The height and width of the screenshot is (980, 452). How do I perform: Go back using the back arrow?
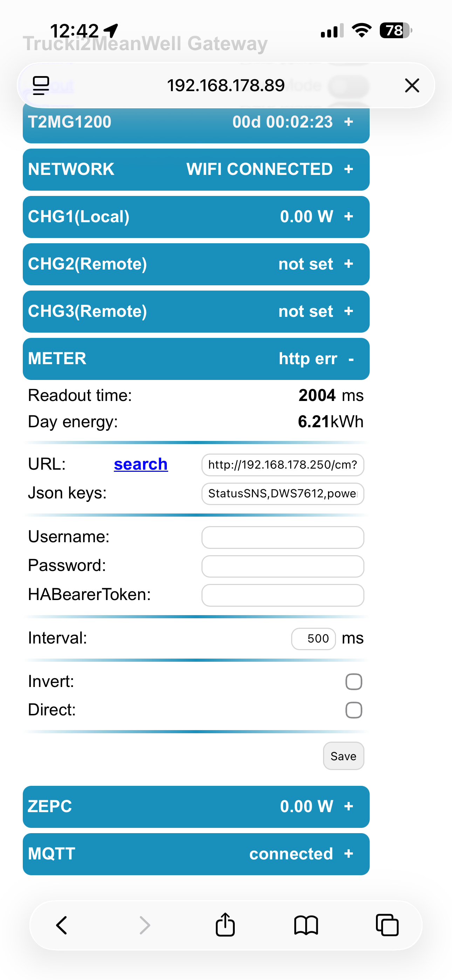click(x=62, y=925)
